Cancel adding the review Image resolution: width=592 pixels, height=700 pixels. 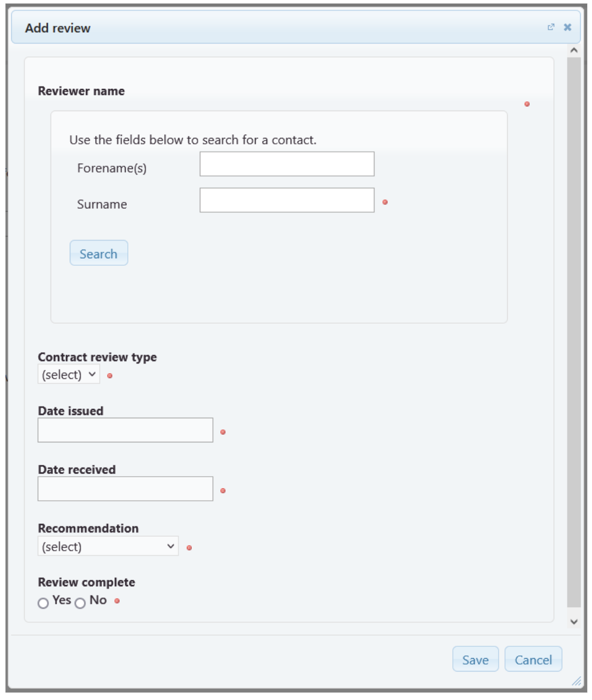pyautogui.click(x=533, y=659)
